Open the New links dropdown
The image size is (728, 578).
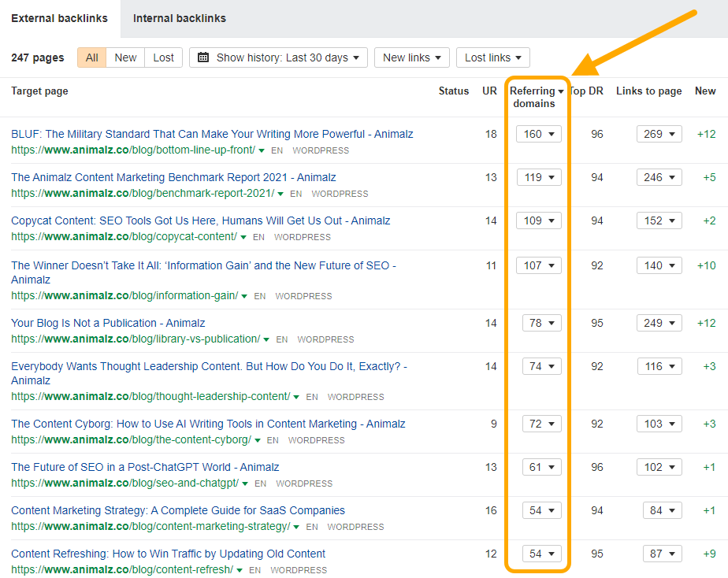point(411,57)
